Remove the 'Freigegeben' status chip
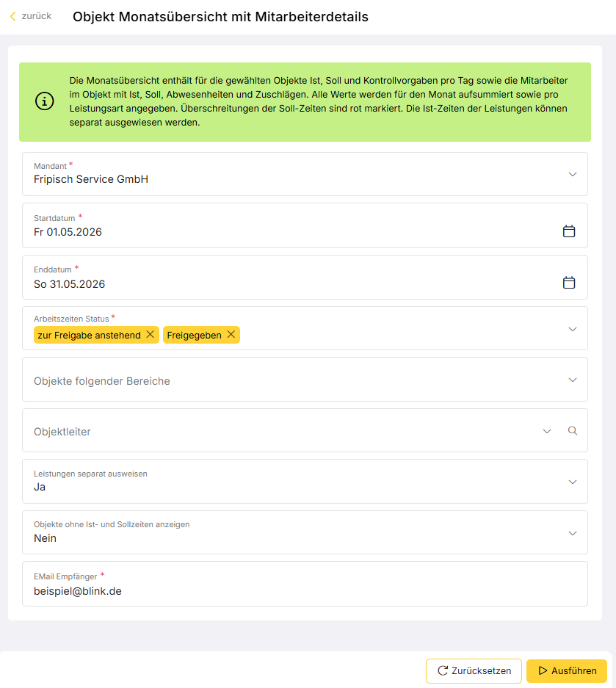This screenshot has height=688, width=616. [231, 334]
